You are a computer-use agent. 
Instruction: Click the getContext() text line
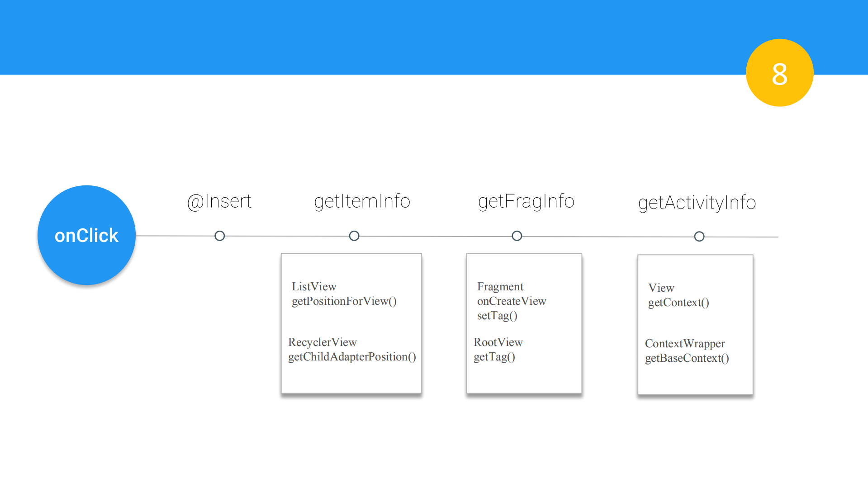(678, 303)
